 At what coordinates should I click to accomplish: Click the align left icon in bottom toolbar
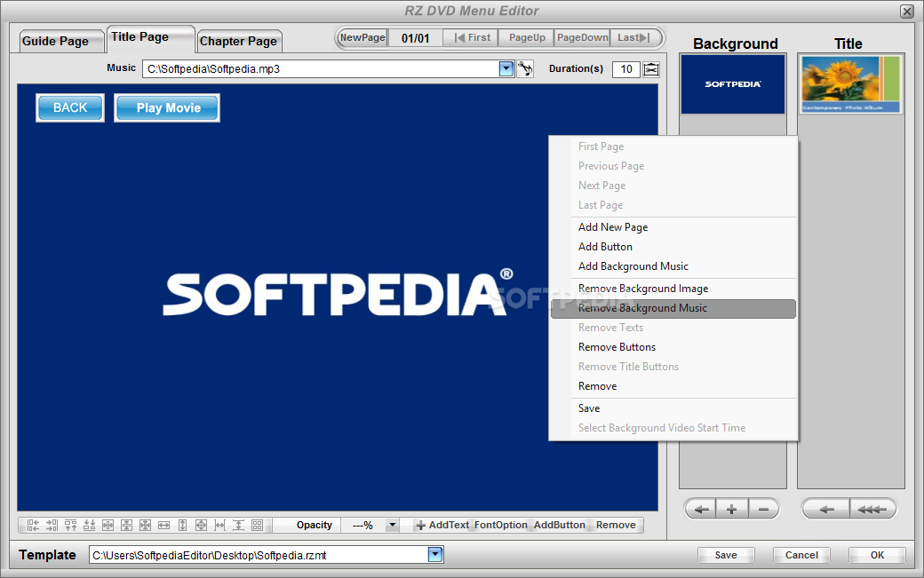[x=33, y=525]
